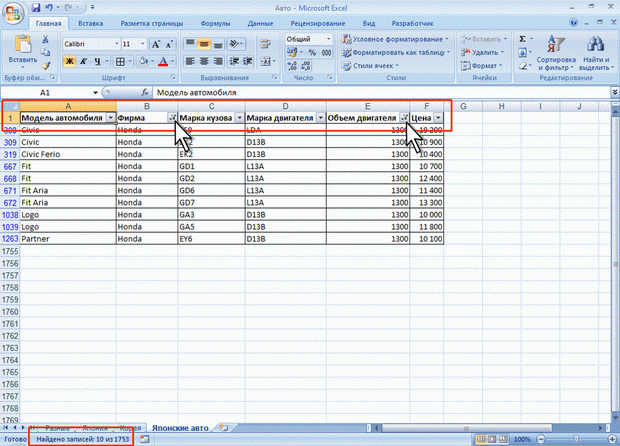
Task: Click the AutoSum sigma icon
Action: [522, 39]
